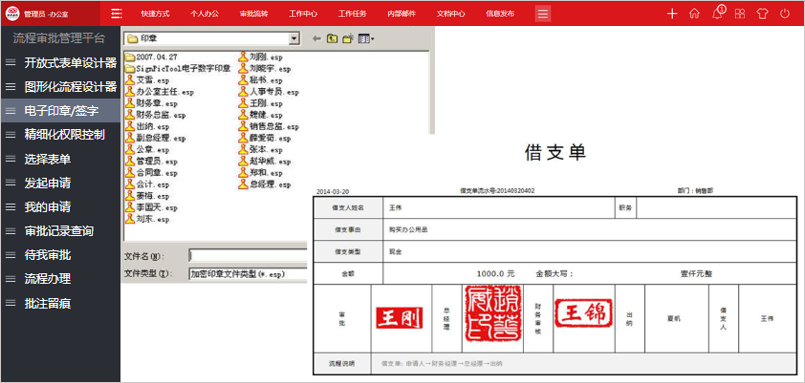Toggle sidebar with hamburger icon near logo

click(x=117, y=13)
